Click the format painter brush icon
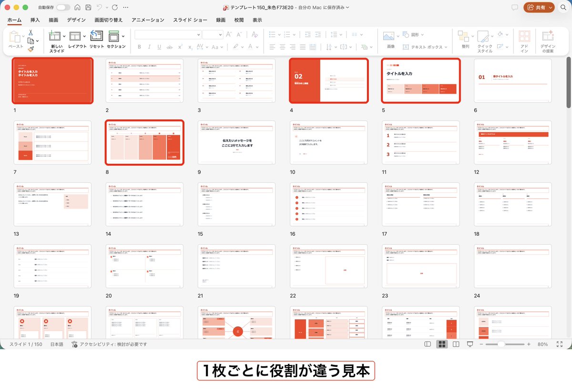 point(31,49)
